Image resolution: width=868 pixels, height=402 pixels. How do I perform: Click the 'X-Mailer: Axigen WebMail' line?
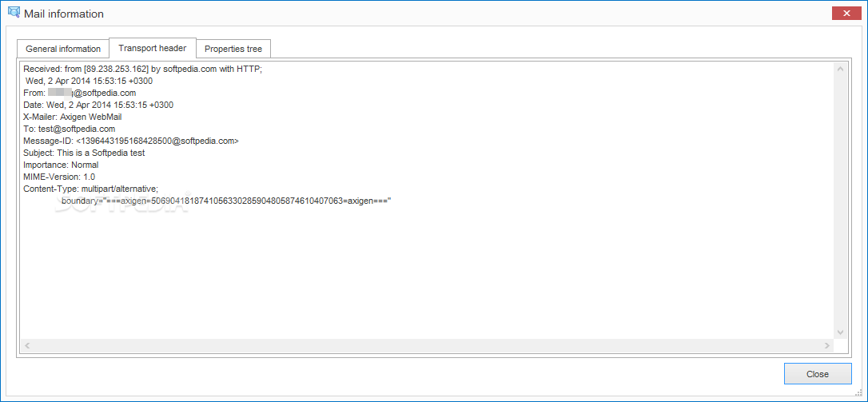pos(73,117)
